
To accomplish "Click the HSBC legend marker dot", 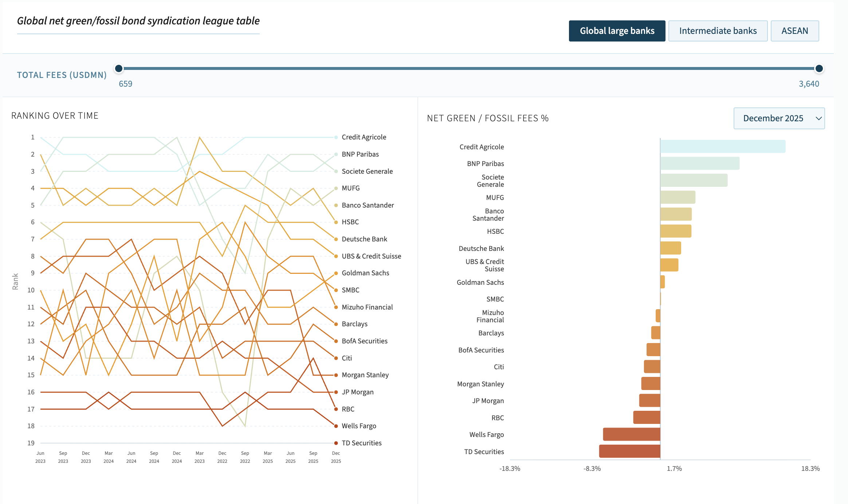I will (x=336, y=222).
